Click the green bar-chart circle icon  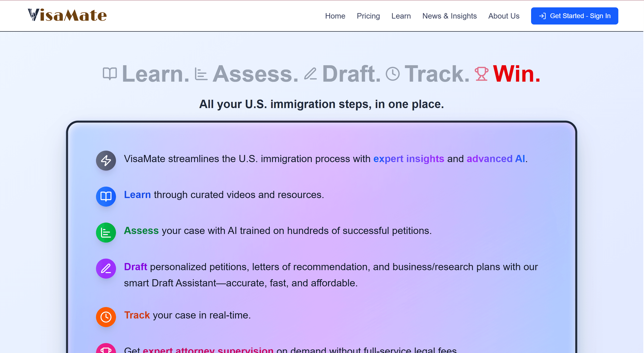(x=106, y=233)
